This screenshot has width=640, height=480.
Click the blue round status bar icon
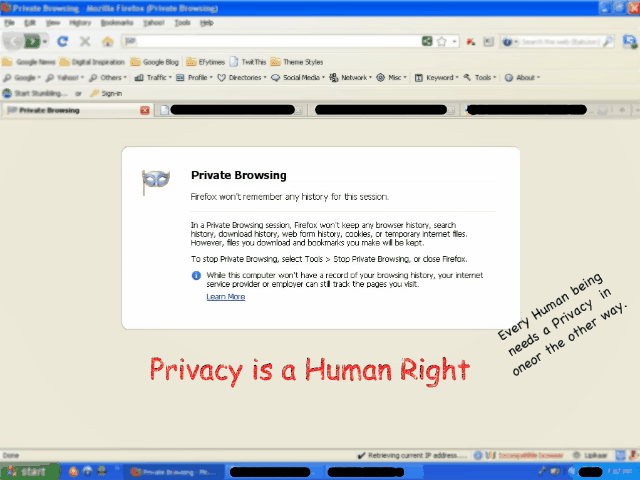(478, 456)
